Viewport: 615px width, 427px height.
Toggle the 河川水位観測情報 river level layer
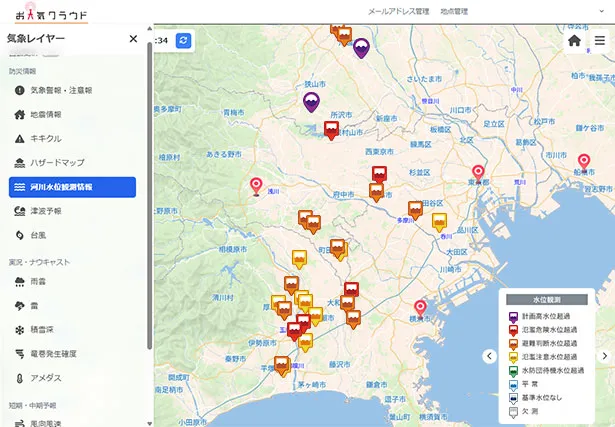coord(71,187)
